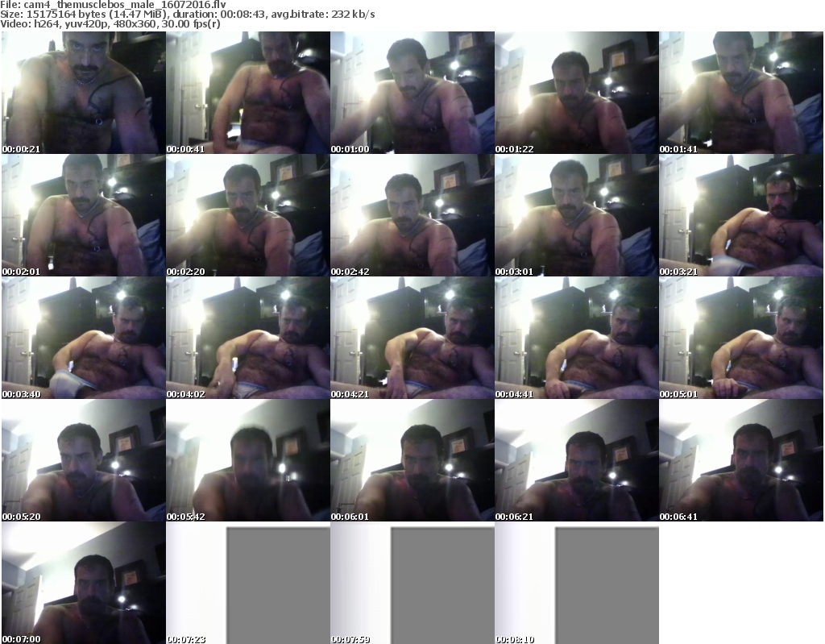Image resolution: width=825 pixels, height=644 pixels.
Task: Open the thumbnail stamped 00:06:21
Action: 577,460
